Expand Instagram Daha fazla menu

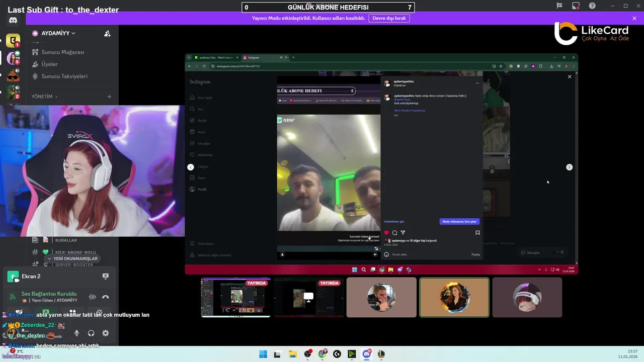point(202,243)
